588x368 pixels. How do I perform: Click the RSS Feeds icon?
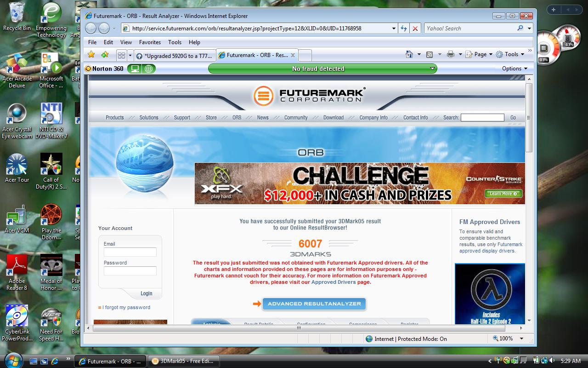[430, 54]
